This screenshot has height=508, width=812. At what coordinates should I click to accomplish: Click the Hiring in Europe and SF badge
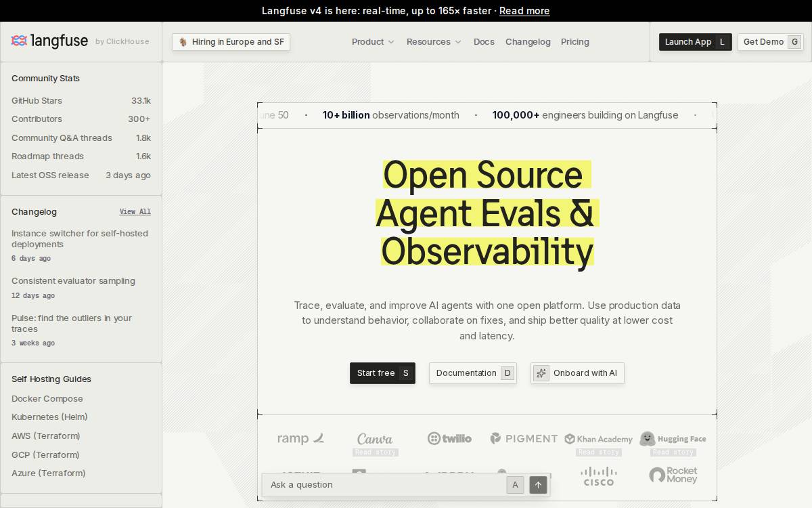(231, 42)
